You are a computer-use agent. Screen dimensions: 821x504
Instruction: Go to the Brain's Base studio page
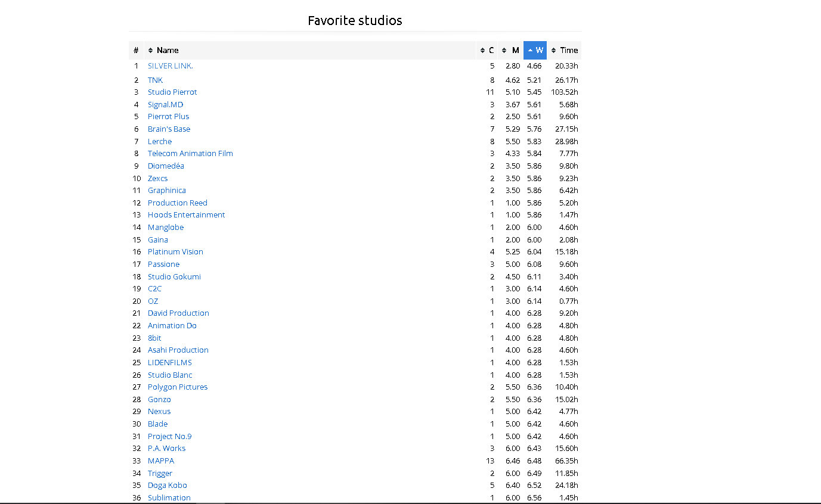click(x=169, y=129)
